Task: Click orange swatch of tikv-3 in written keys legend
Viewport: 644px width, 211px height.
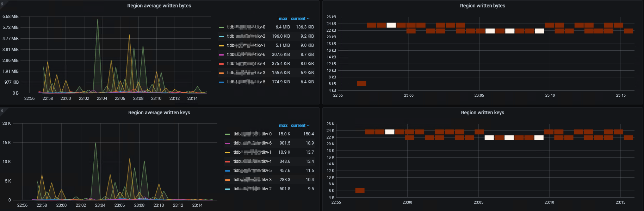Action: pos(228,180)
